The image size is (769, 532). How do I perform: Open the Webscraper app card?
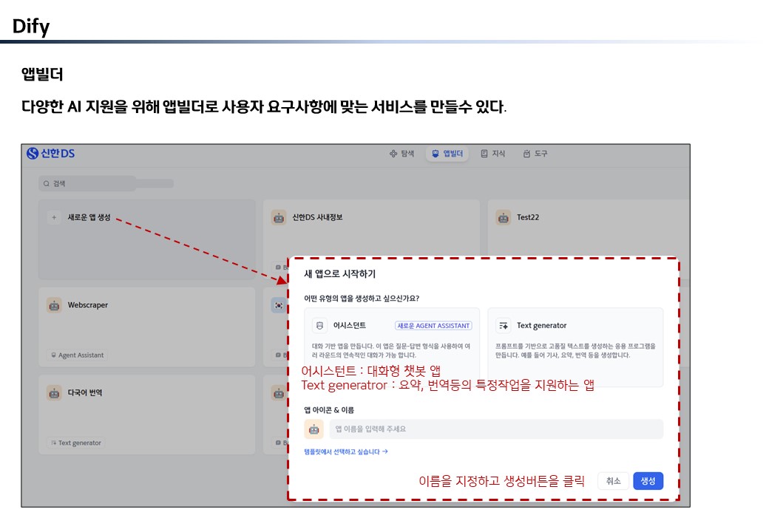147,327
